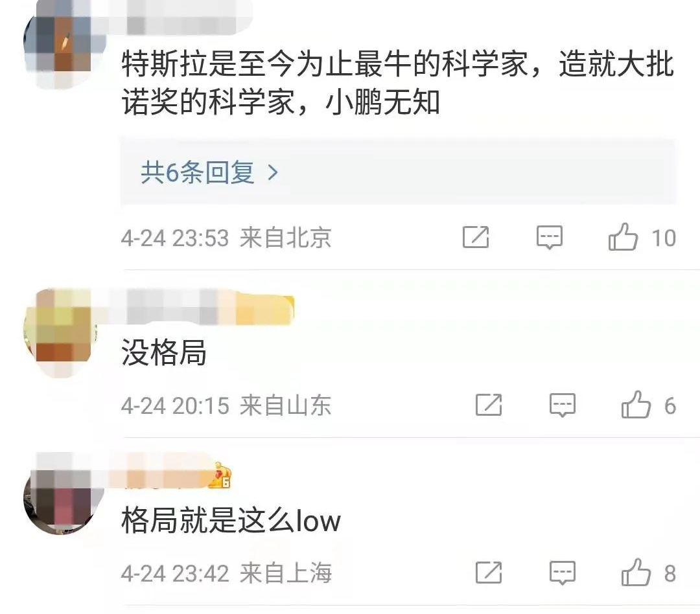The image size is (700, 614).
Task: Open the Shandong commenter's avatar
Action: tap(60, 332)
